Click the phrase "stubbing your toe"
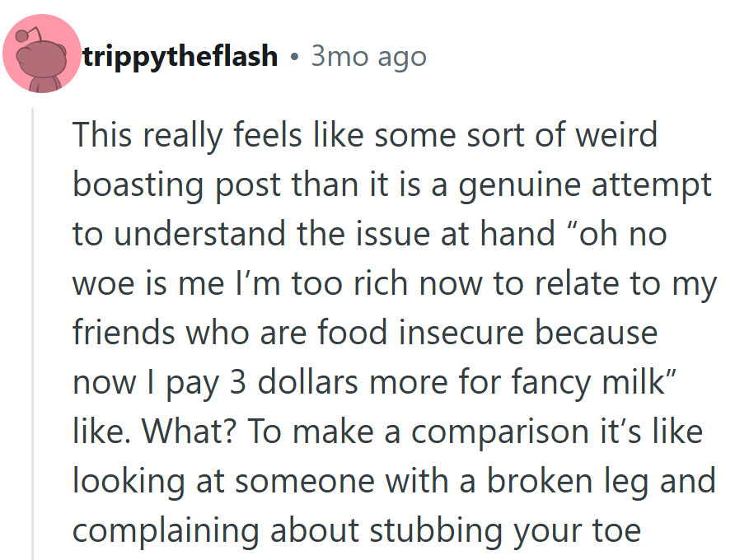Screen dimensions: 735x560 521,531
